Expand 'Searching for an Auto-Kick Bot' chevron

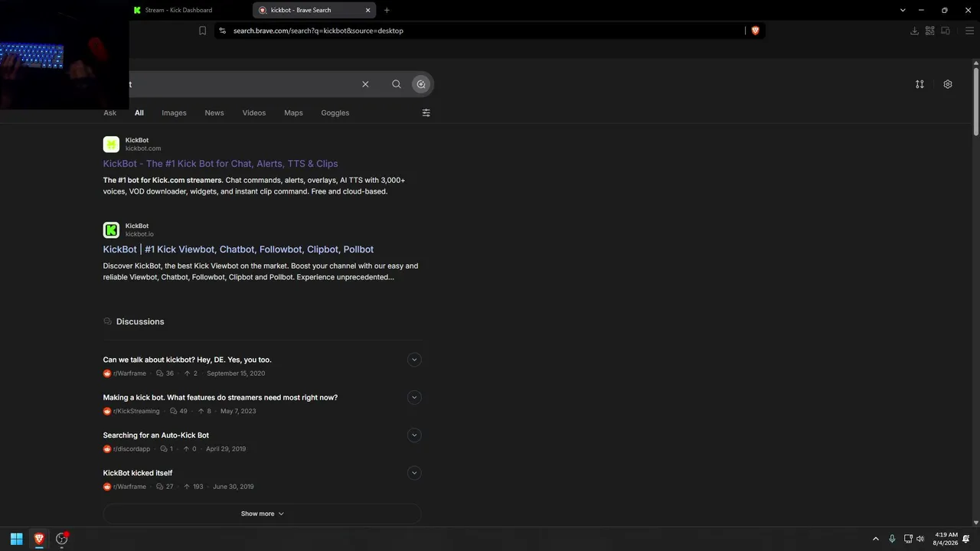[414, 435]
